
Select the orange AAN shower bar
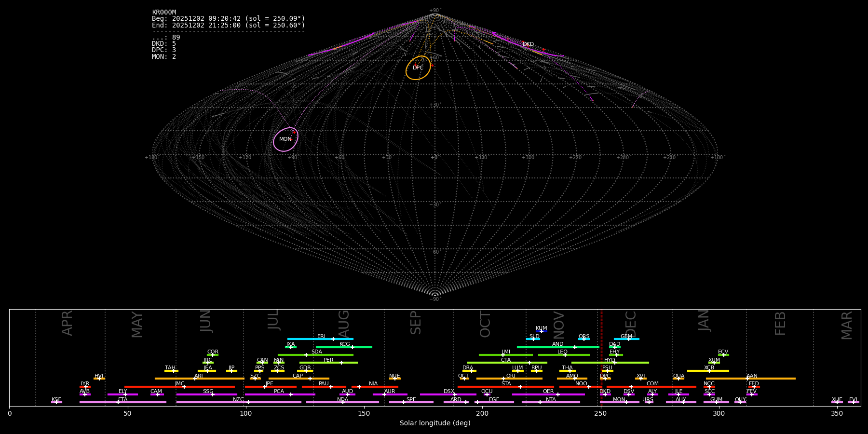coord(750,379)
